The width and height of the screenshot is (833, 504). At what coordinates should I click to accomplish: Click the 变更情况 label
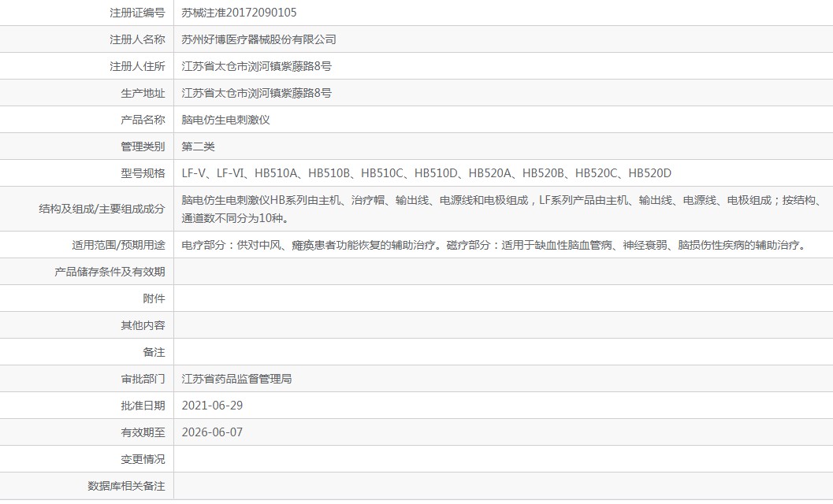(143, 459)
